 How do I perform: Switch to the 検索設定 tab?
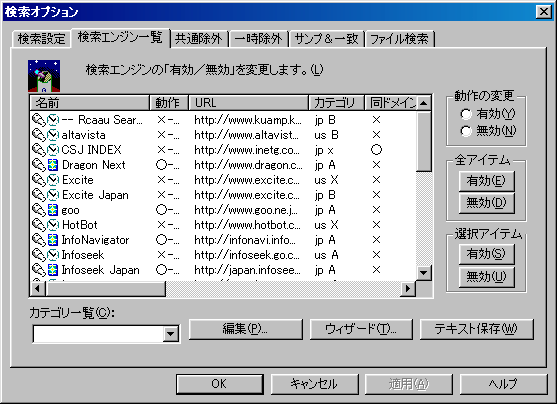42,39
